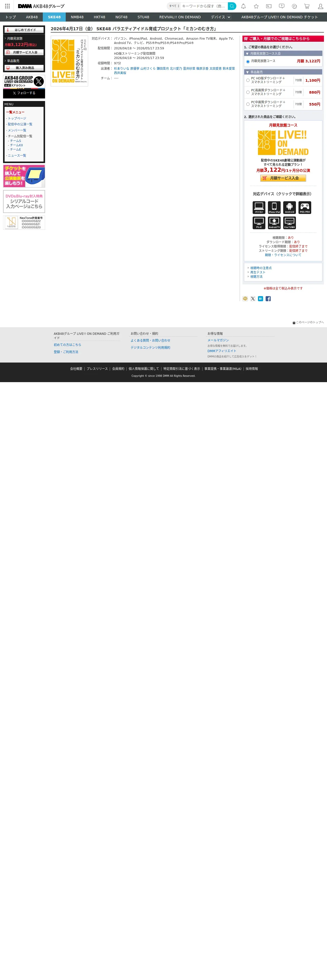Click はじめてガイド button
This screenshot has width=327, height=980.
(x=24, y=30)
